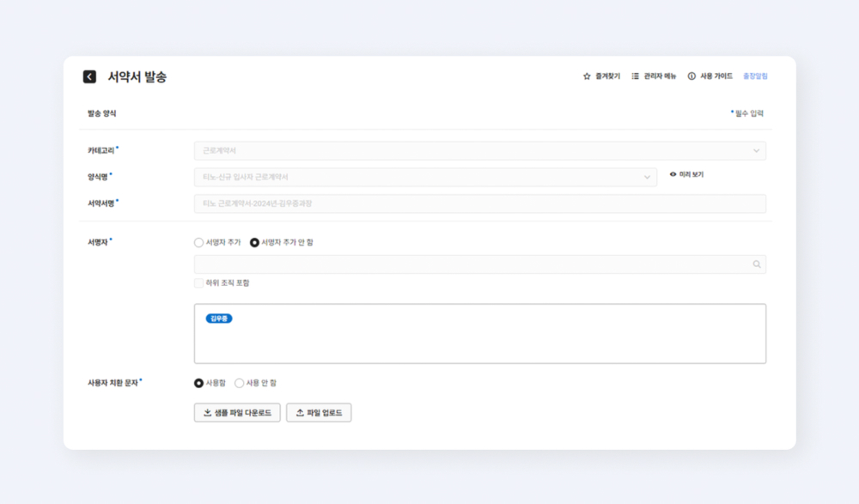The image size is (859, 504).
Task: Choose 사용 안 함 for 사용자 치환 문자
Action: coord(240,383)
